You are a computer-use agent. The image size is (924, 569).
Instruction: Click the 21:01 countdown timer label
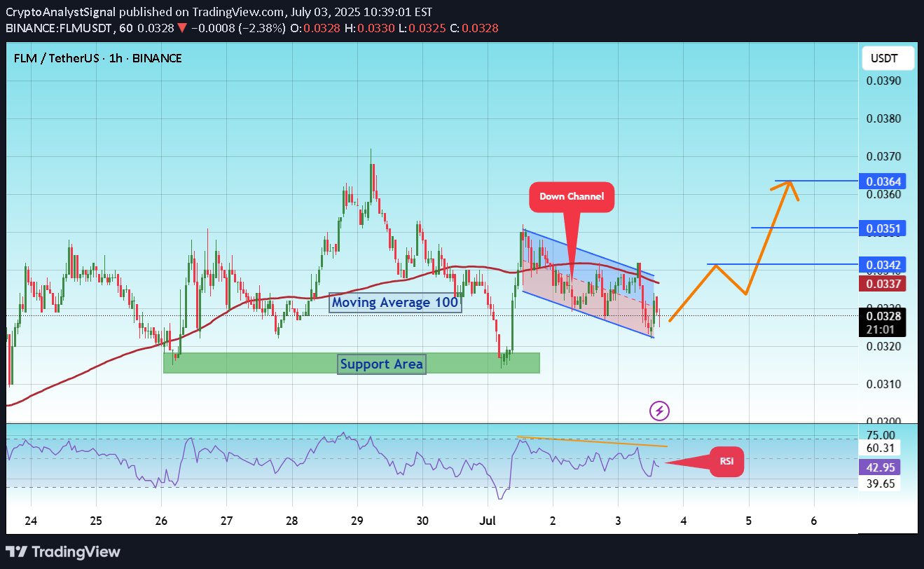[x=880, y=329]
